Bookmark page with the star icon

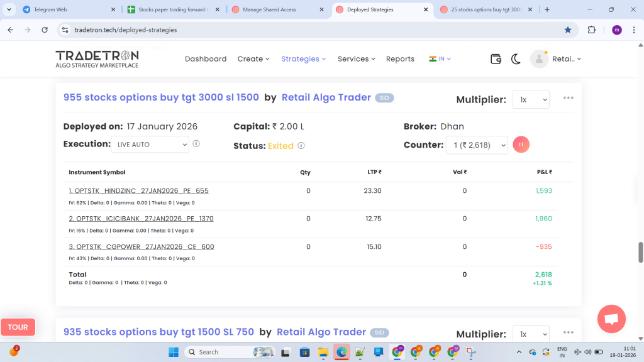click(x=568, y=30)
